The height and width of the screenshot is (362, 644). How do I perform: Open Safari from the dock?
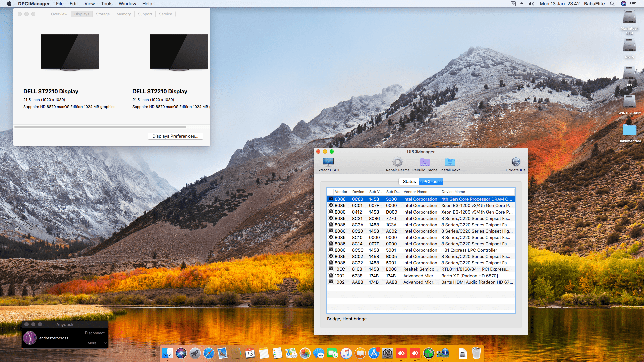pos(209,353)
